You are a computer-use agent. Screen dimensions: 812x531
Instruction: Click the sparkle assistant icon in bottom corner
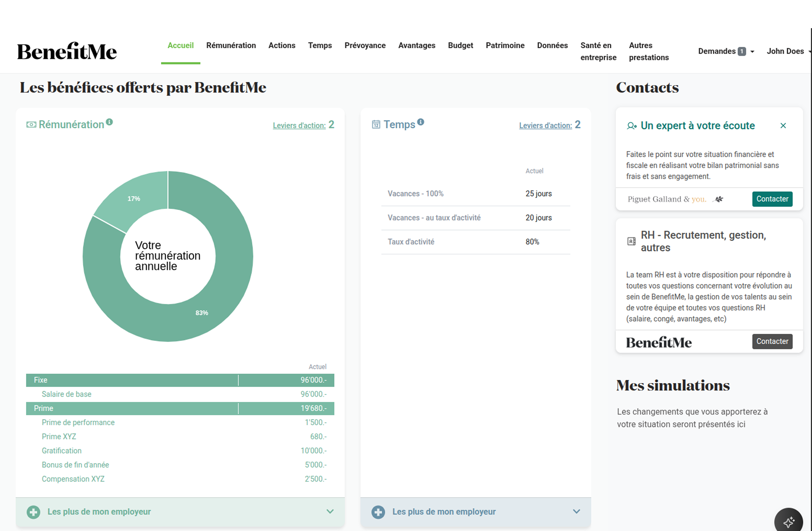coord(789,522)
